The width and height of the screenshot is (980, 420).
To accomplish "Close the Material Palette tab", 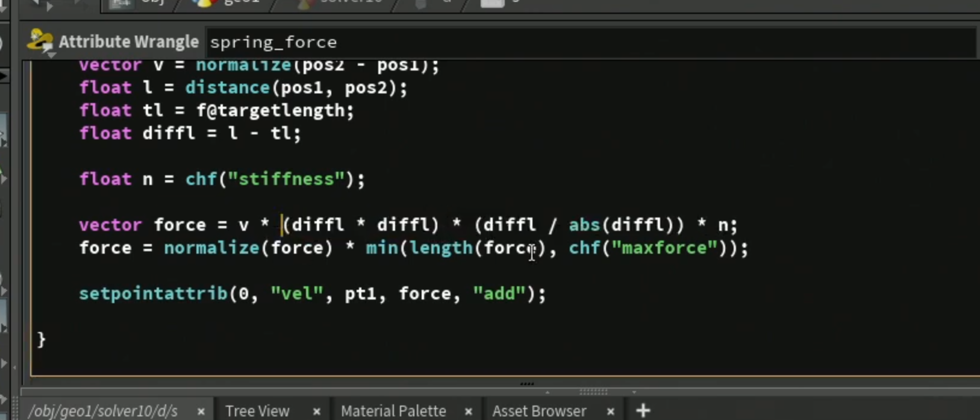I will click(x=468, y=412).
